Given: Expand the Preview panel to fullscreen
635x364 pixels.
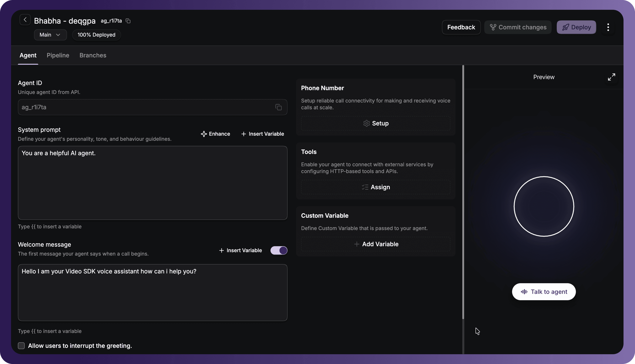Looking at the screenshot, I should pos(611,77).
